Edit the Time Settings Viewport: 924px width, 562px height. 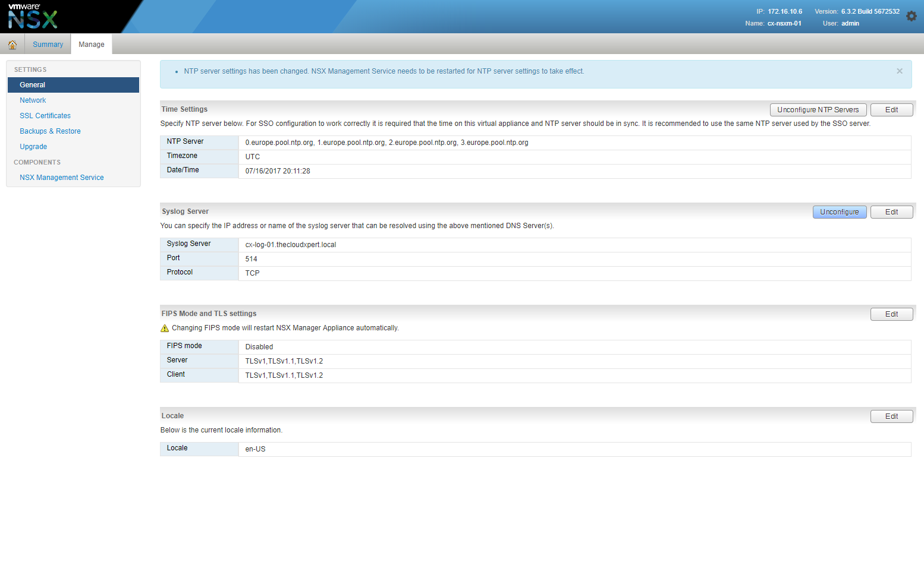(x=891, y=110)
